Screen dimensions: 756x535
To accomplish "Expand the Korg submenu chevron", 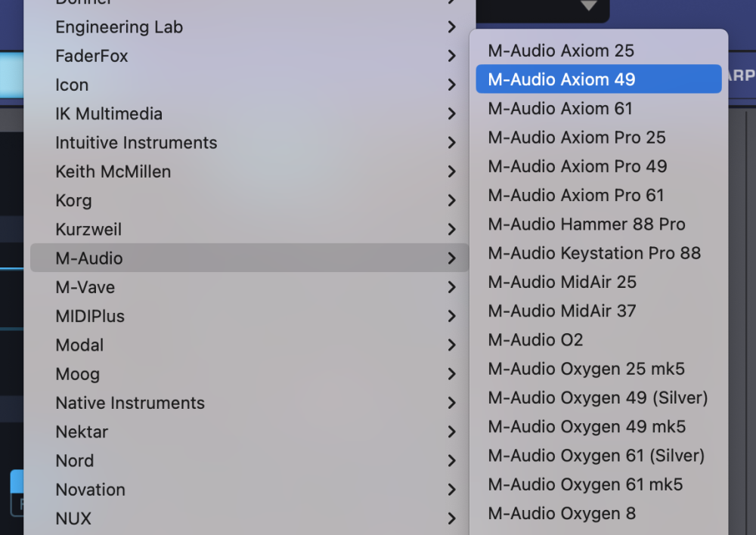I will pyautogui.click(x=451, y=200).
